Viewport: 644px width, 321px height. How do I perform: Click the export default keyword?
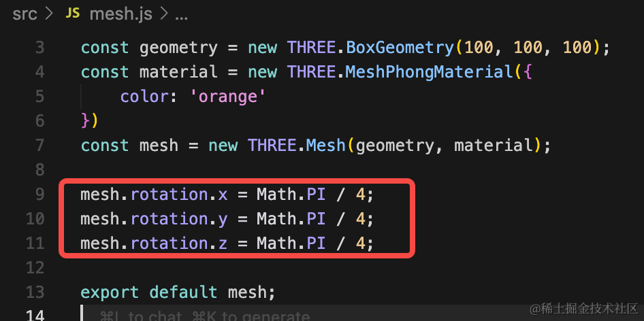click(148, 292)
